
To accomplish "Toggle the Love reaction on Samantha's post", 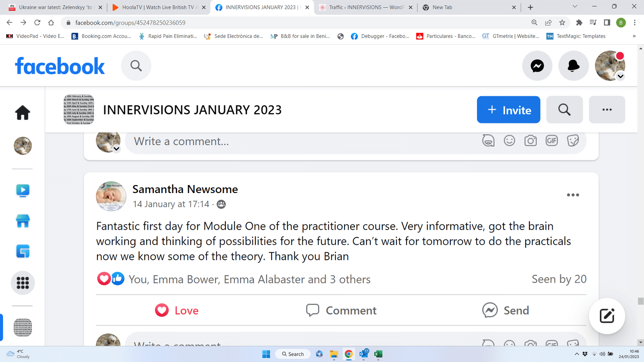I will [x=177, y=310].
